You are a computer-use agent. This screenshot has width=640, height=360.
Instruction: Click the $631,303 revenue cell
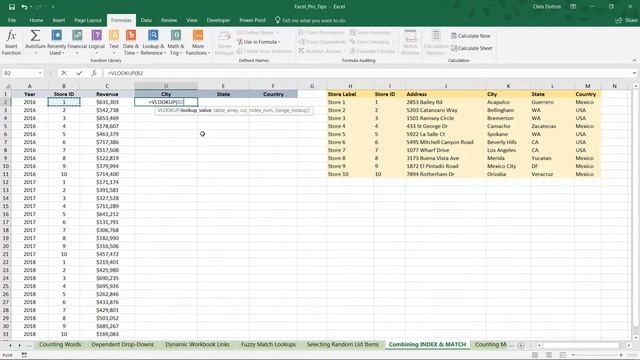[107, 102]
